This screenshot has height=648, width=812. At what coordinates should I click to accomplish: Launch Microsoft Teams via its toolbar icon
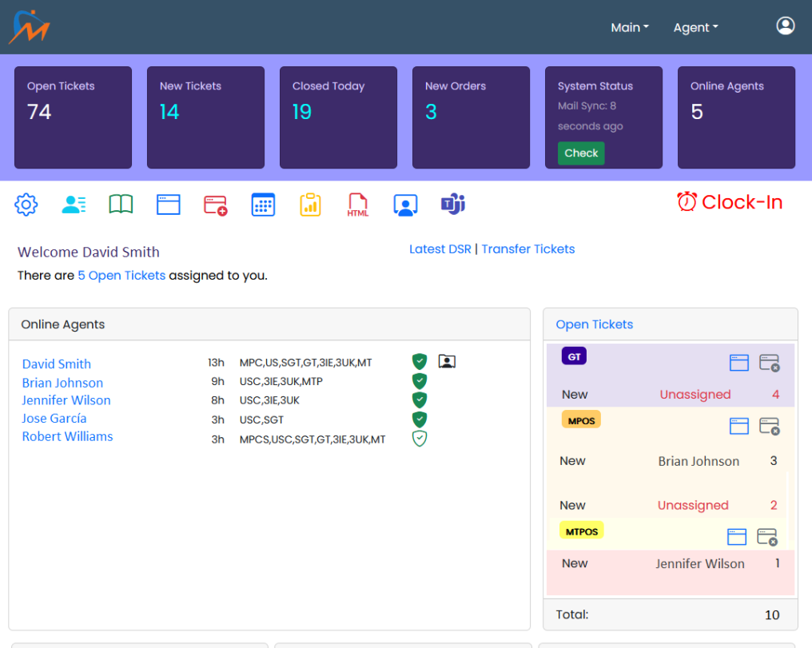452,204
